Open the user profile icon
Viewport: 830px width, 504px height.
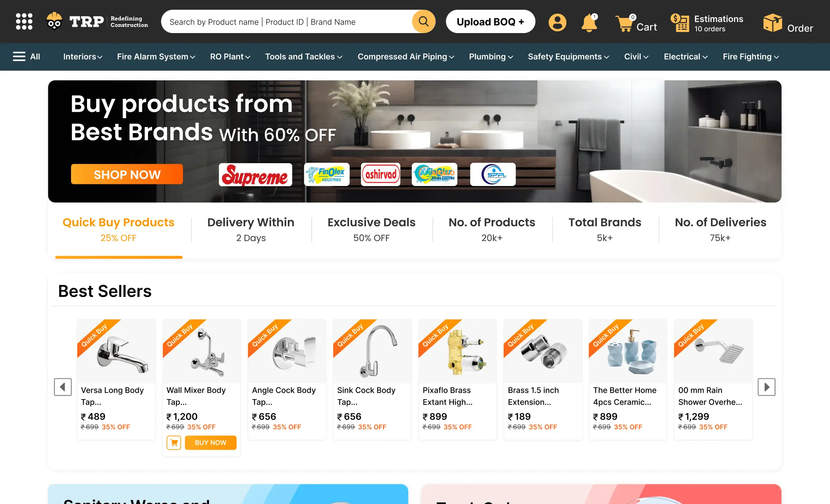[x=557, y=22]
